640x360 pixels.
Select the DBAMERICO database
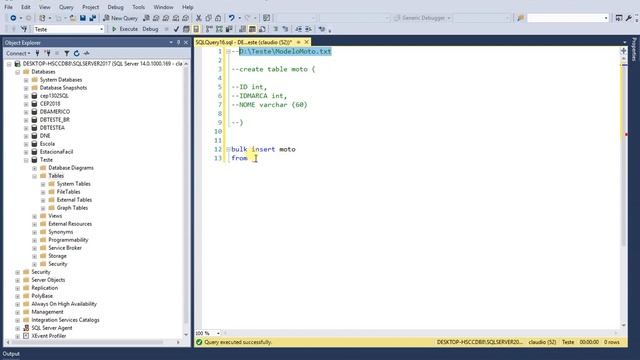click(x=55, y=112)
